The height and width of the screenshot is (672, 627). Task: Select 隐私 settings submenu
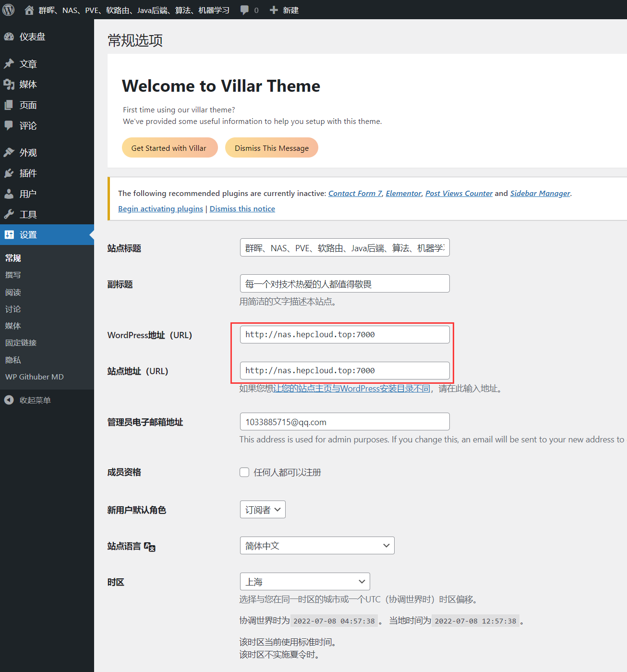click(x=13, y=360)
